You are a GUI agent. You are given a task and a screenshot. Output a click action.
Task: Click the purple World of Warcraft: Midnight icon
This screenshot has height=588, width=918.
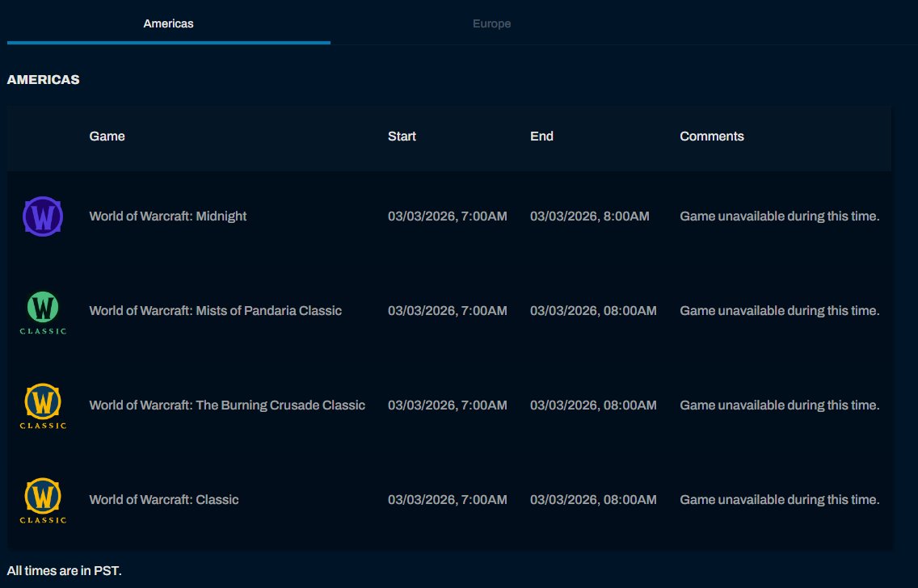pyautogui.click(x=43, y=216)
